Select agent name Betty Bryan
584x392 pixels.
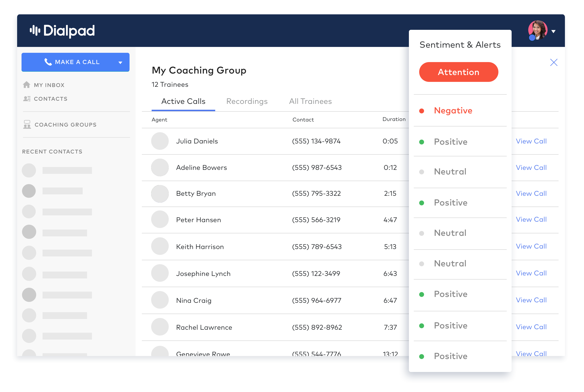coord(196,194)
